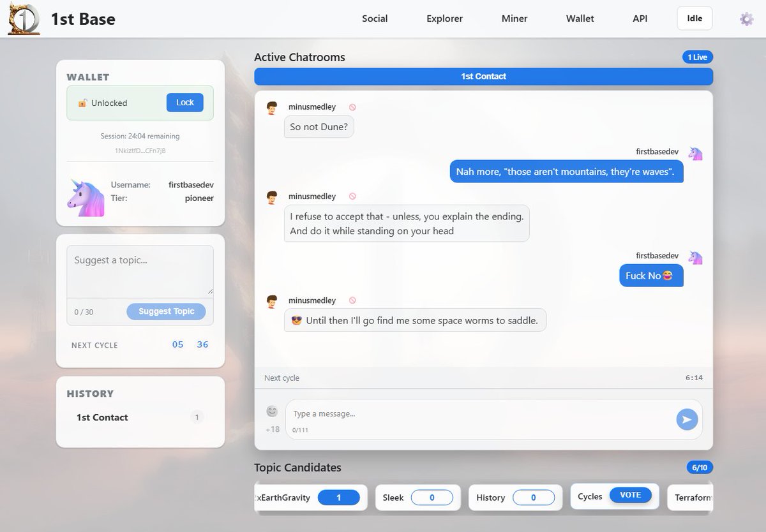
Task: Click the Idle status button
Action: [695, 18]
